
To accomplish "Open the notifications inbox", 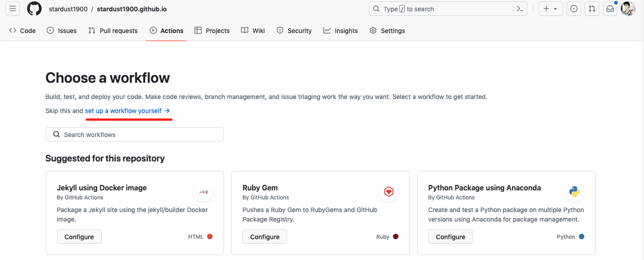I will pyautogui.click(x=610, y=9).
